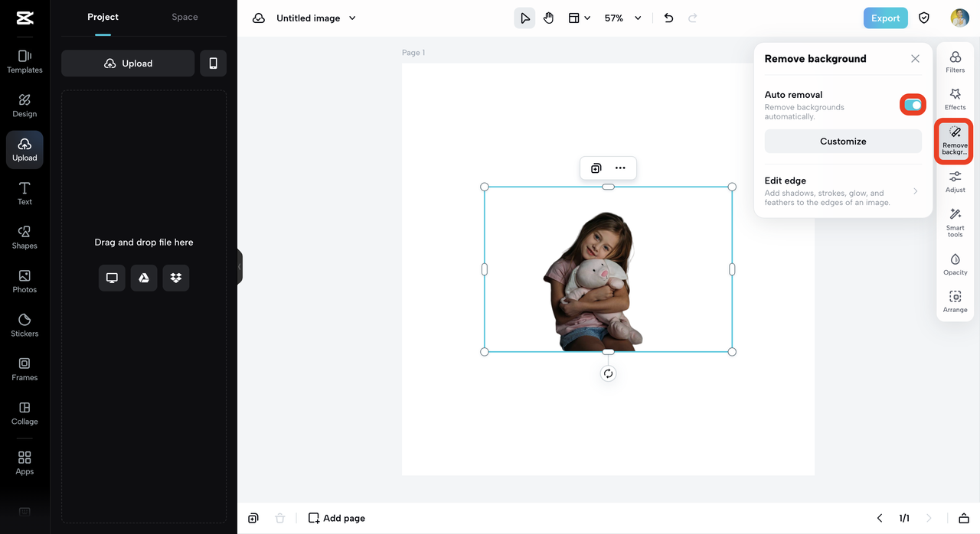Open the Remove background tool
The image size is (980, 534).
[955, 141]
